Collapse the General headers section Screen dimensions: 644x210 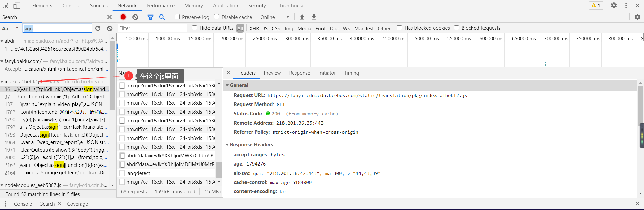pos(227,85)
